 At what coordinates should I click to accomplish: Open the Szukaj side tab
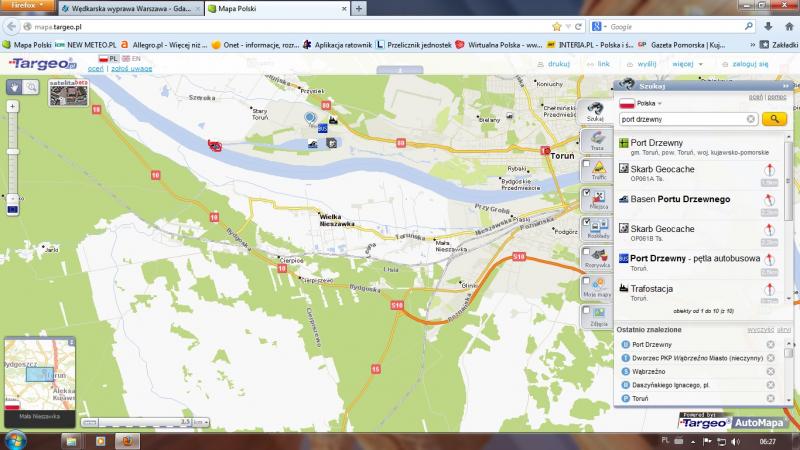(596, 111)
